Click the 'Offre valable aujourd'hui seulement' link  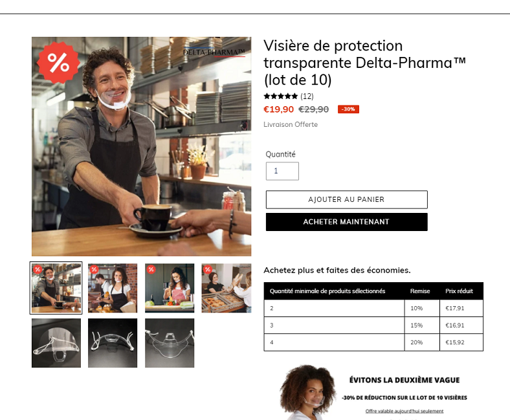coord(405,411)
